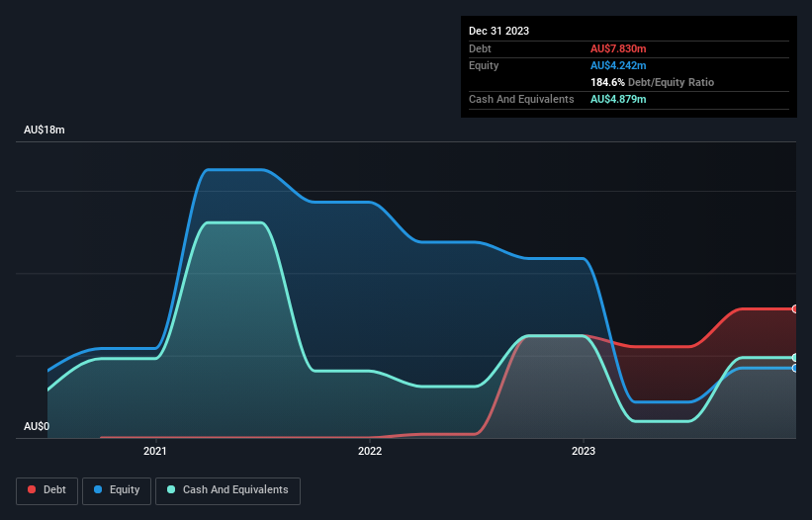The height and width of the screenshot is (520, 812).
Task: Select the red Debt endpoint marker on chart
Action: 795,308
